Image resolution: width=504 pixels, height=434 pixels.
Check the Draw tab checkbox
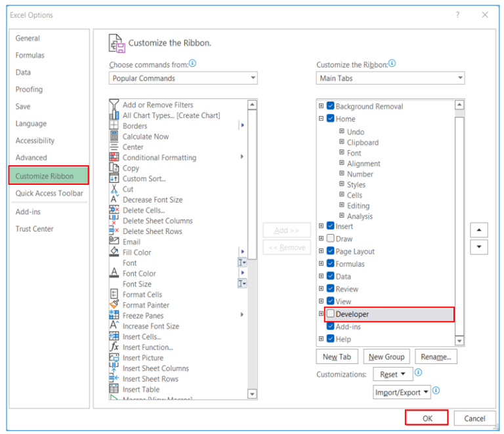point(331,239)
